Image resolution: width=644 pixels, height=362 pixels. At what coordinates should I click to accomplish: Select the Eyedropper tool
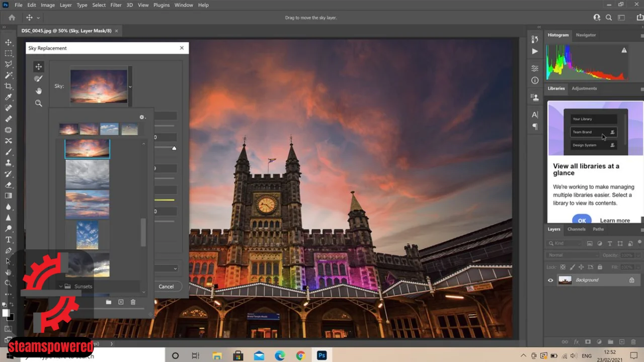(x=9, y=97)
